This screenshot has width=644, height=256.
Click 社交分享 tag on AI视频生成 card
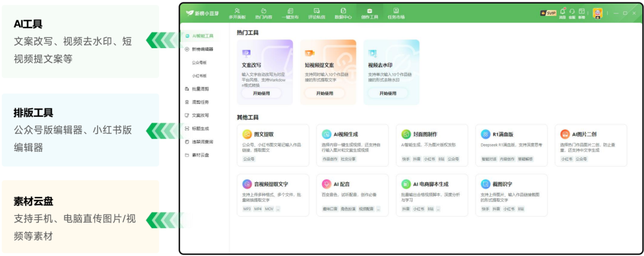pyautogui.click(x=348, y=159)
